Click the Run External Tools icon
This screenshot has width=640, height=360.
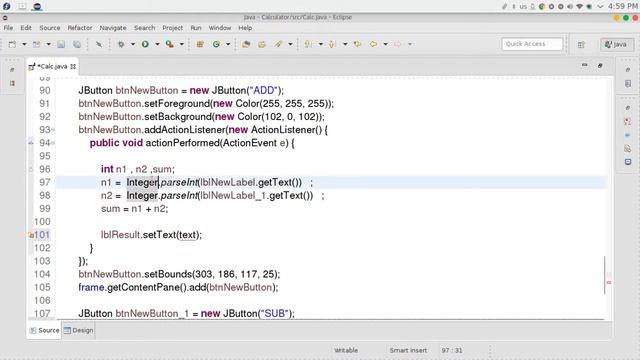click(x=169, y=44)
